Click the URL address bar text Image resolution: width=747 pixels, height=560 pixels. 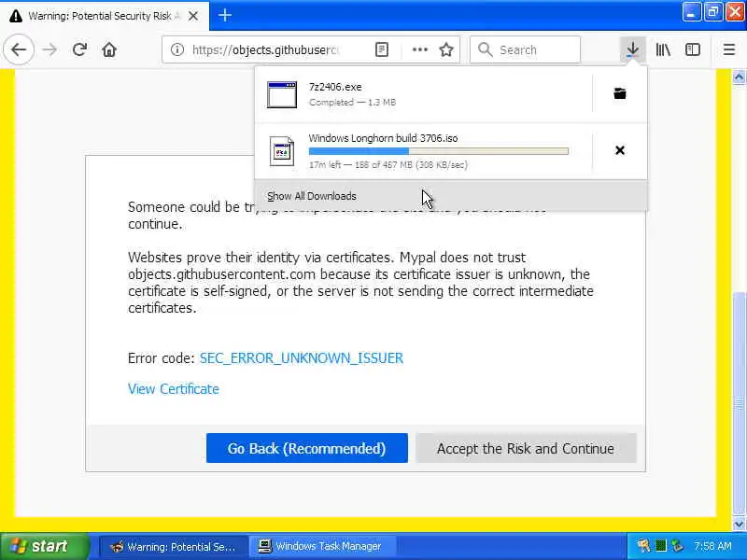coord(265,49)
